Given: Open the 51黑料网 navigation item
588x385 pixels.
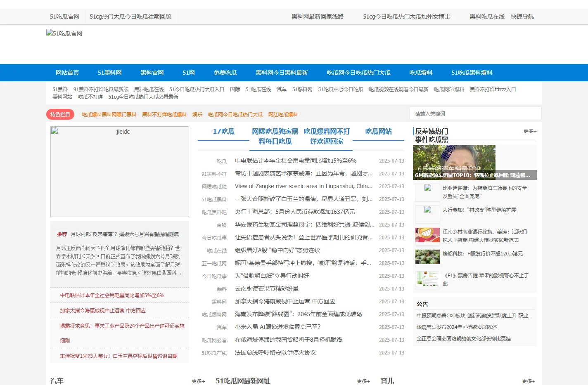Looking at the screenshot, I should pyautogui.click(x=110, y=73).
